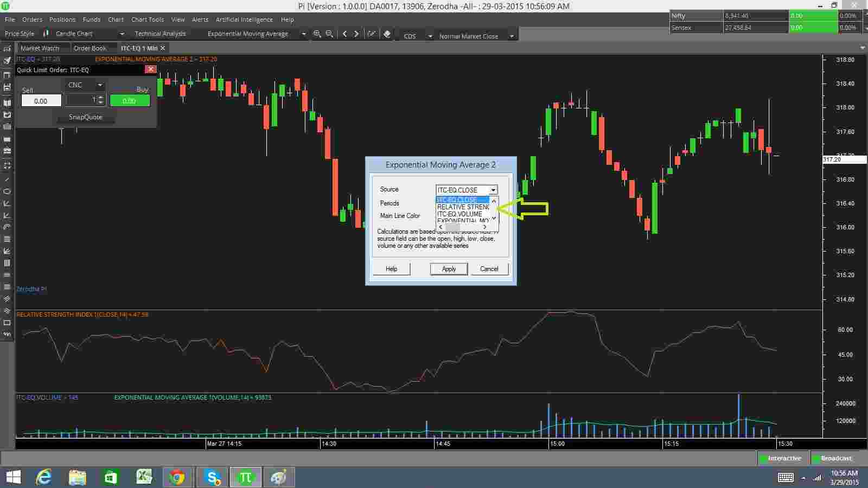Choose ITC-EQ.VOLUME from the source list

pyautogui.click(x=459, y=214)
